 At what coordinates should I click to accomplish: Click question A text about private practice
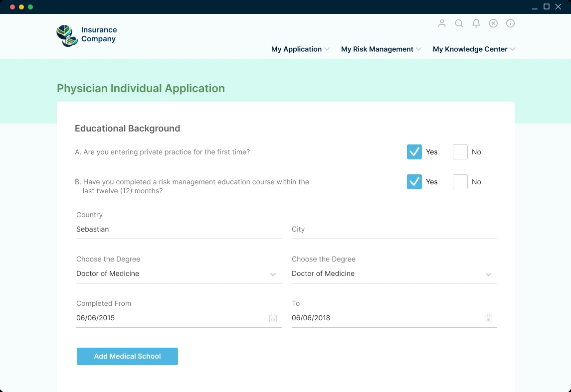pyautogui.click(x=163, y=152)
